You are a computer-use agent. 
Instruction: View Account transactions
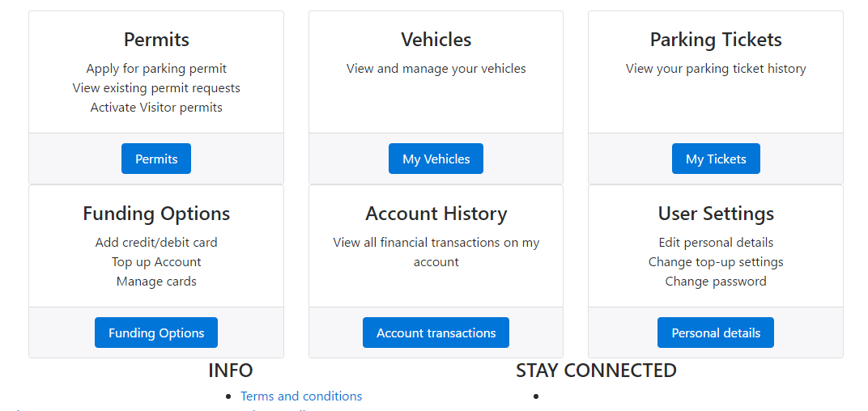436,333
